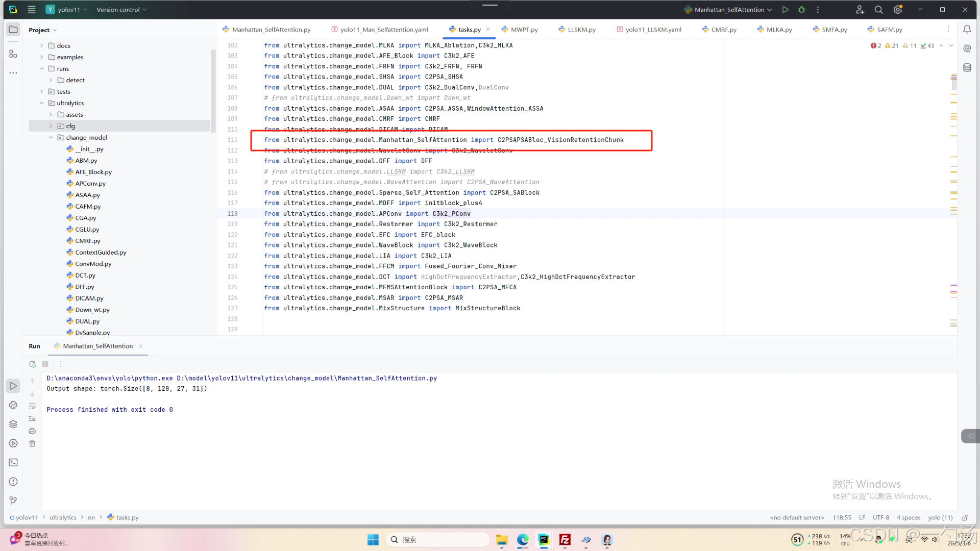Open the Terminal tool window icon
This screenshot has width=980, height=551.
(x=13, y=462)
